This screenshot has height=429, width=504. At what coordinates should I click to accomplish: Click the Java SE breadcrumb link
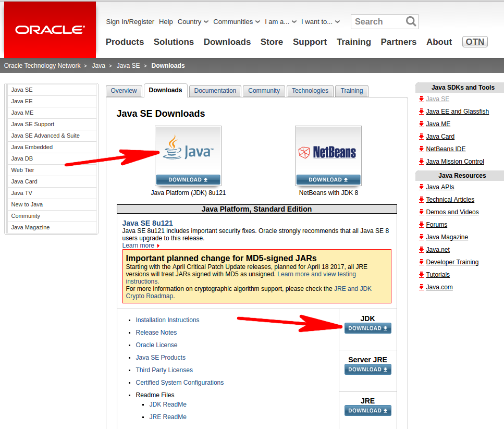(128, 66)
